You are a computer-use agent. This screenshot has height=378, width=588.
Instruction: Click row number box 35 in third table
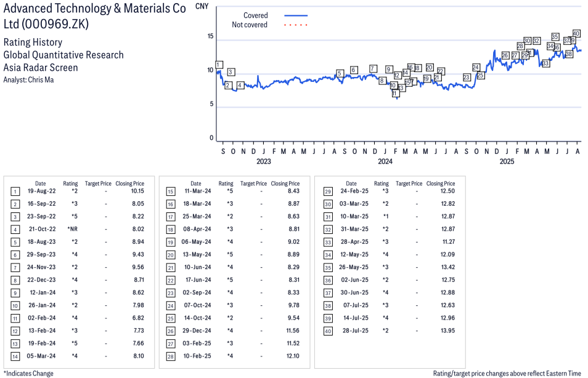(328, 268)
